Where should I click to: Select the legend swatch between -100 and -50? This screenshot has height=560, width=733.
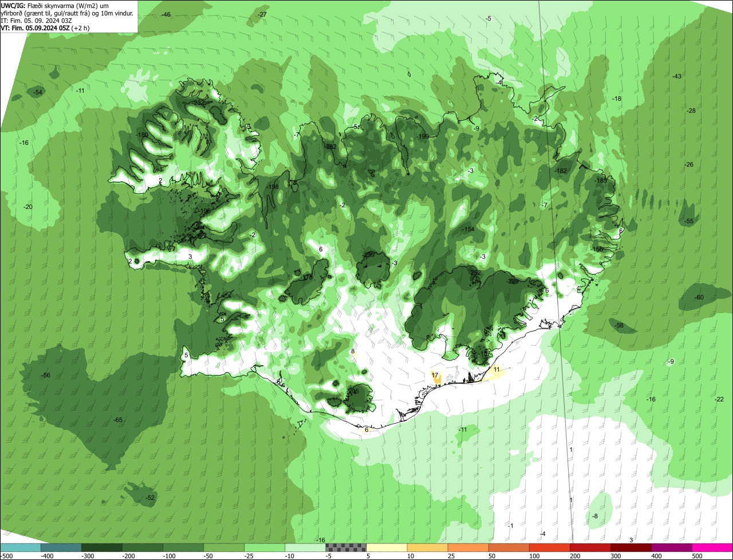[183, 547]
